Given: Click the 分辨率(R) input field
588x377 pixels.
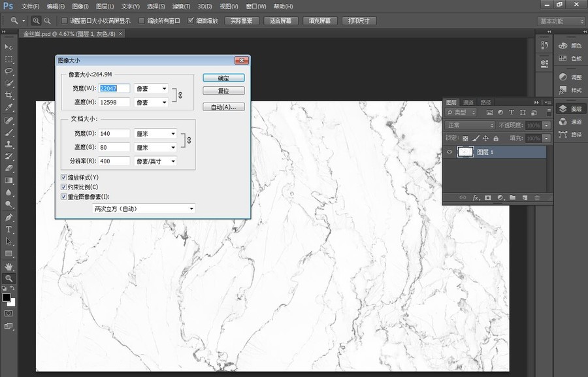Looking at the screenshot, I should tap(114, 161).
